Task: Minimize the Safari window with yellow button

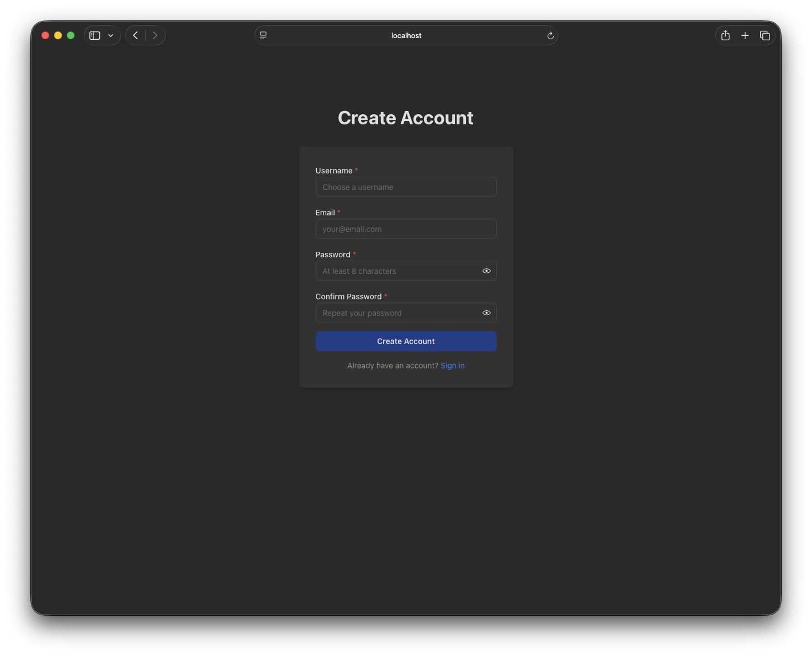Action: 58,35
